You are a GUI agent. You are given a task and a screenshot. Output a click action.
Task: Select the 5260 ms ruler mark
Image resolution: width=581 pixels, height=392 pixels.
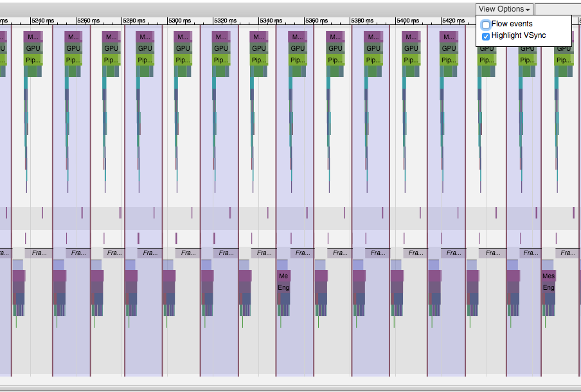(88, 21)
